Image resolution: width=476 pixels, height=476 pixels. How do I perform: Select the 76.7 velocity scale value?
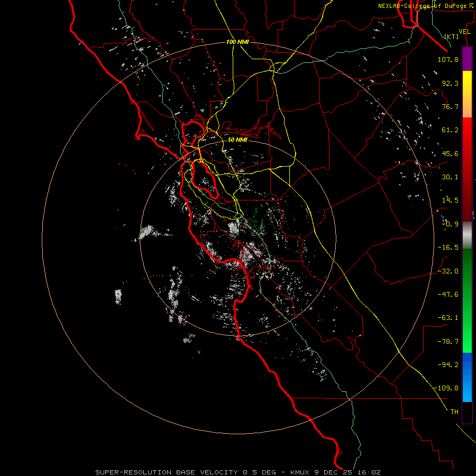click(x=450, y=106)
